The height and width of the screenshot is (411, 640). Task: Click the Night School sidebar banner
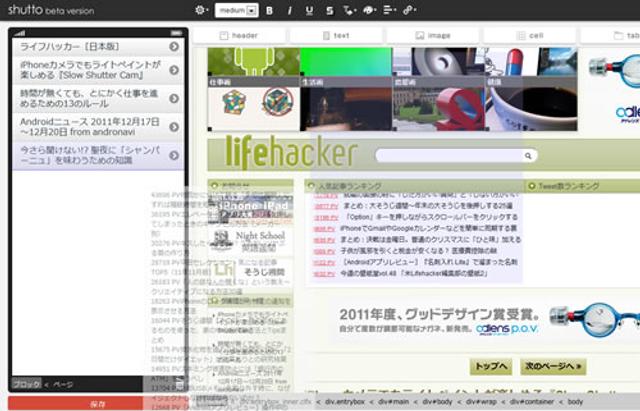tap(251, 241)
